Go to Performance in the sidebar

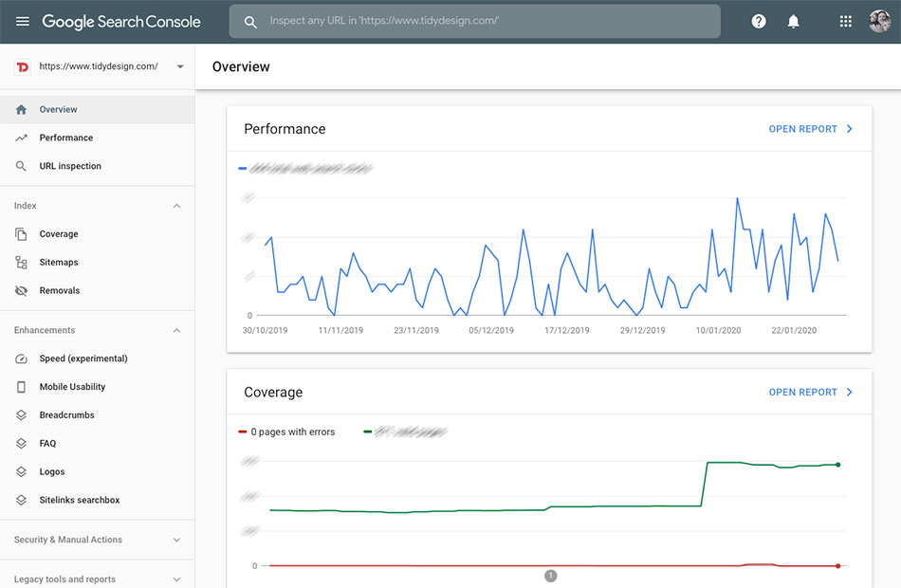(x=97, y=138)
